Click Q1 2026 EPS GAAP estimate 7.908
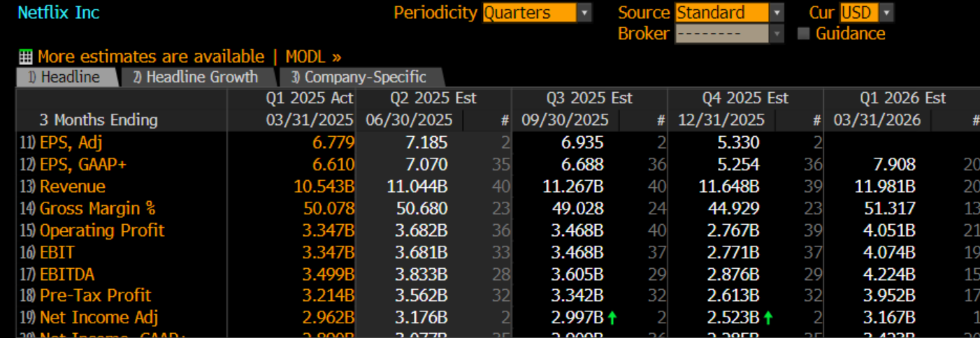The image size is (980, 338). (895, 165)
